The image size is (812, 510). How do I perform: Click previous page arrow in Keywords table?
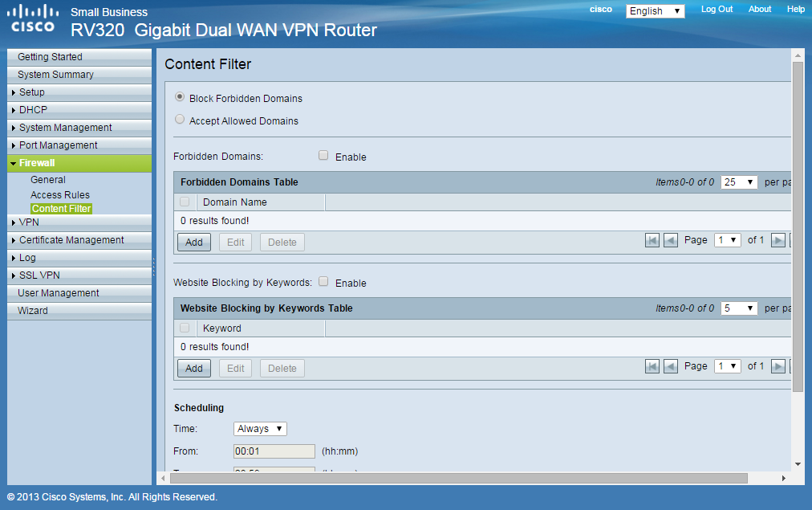671,365
